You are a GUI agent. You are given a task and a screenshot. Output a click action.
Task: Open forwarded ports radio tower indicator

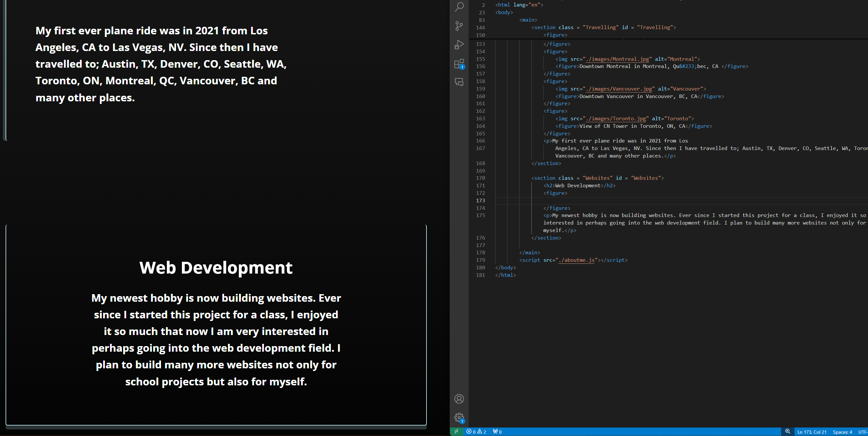tap(497, 432)
